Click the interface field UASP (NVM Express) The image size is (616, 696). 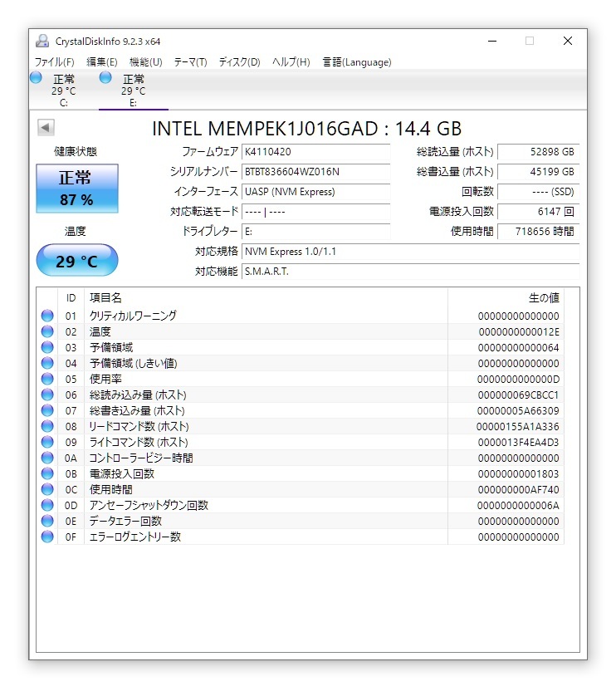pyautogui.click(x=316, y=192)
